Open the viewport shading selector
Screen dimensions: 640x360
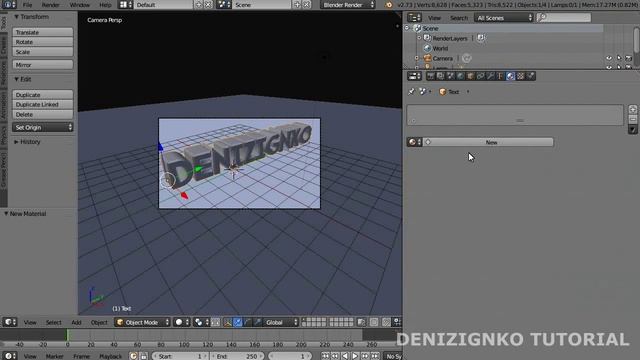point(182,322)
